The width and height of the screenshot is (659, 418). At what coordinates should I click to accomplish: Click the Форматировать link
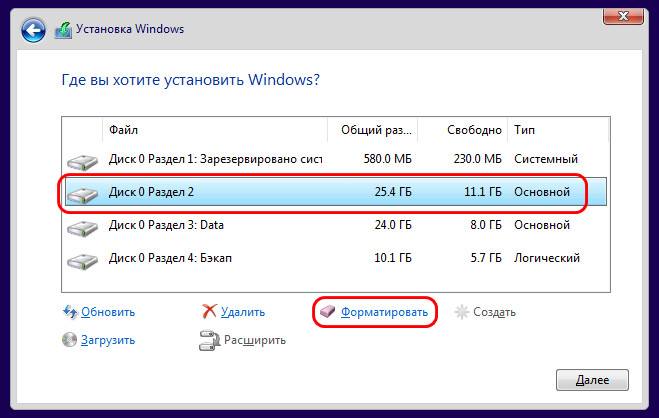pyautogui.click(x=384, y=312)
